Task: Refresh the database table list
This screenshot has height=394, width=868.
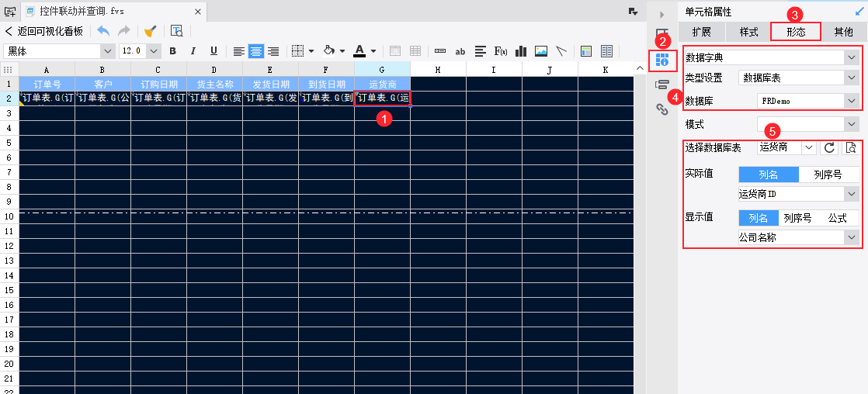Action: (x=829, y=147)
